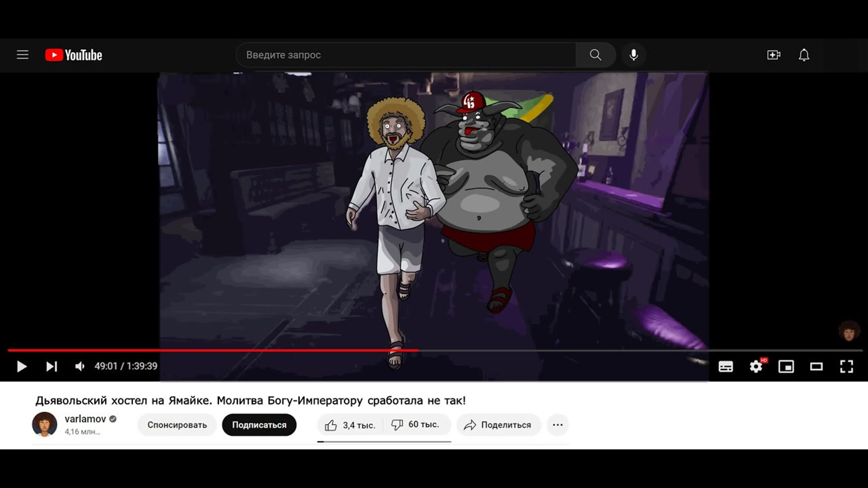Open the Поделиться share menu

(498, 425)
